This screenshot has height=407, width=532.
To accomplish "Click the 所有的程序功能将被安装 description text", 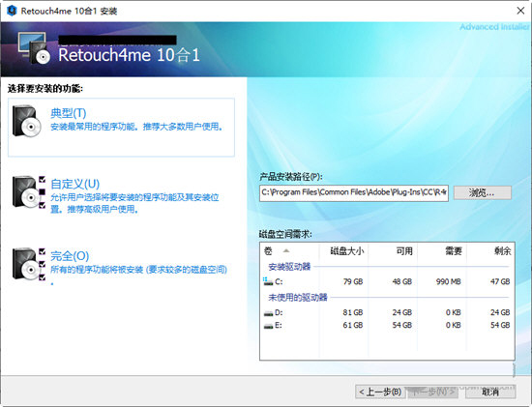I will point(138,270).
